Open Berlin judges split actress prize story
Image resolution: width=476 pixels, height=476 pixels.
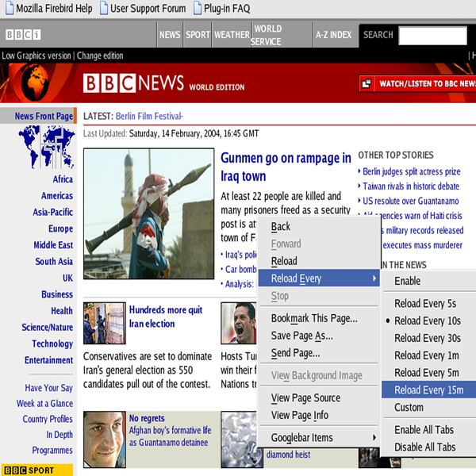tap(412, 171)
